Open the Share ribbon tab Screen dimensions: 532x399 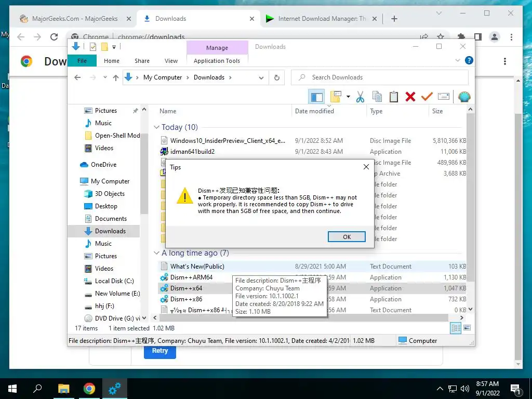pos(142,61)
